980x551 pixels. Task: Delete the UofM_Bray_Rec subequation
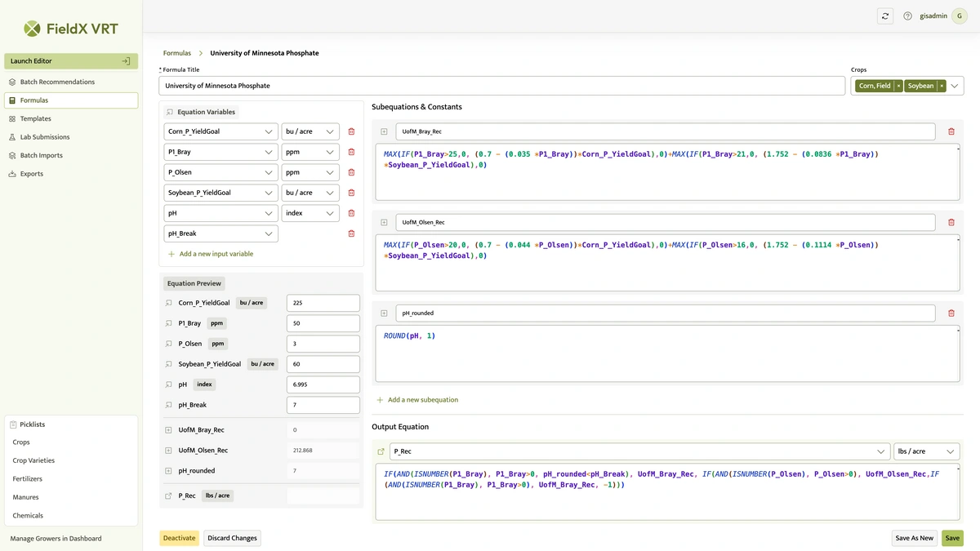[951, 131]
